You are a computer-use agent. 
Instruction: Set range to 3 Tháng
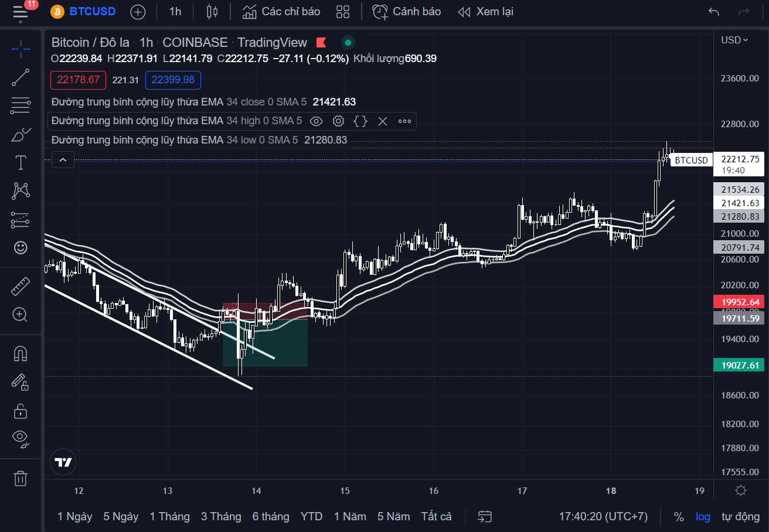(221, 516)
